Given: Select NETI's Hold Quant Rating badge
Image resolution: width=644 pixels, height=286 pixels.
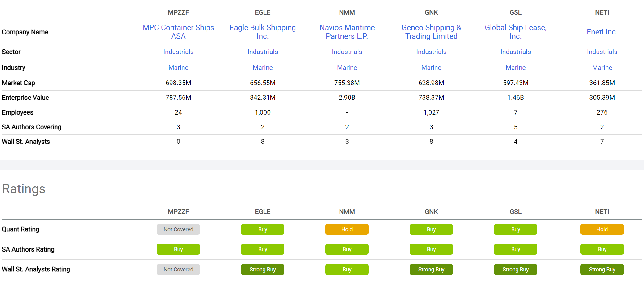Looking at the screenshot, I should click(602, 229).
